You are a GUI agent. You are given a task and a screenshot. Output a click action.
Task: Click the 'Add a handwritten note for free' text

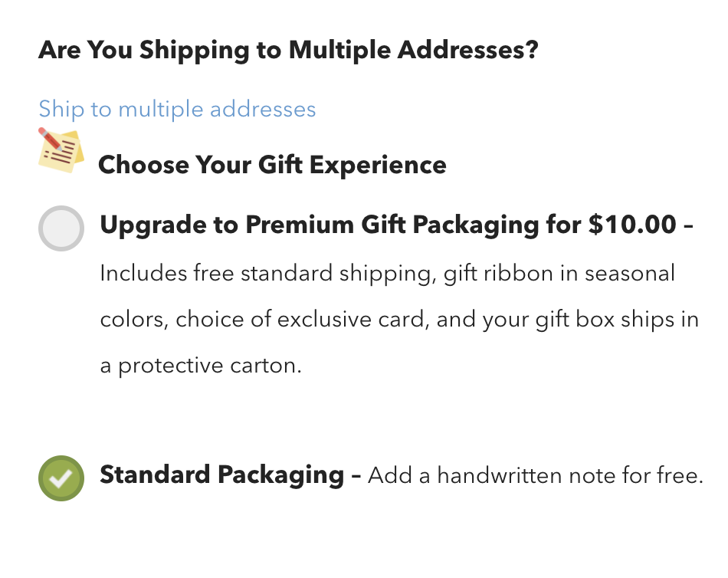coord(535,476)
